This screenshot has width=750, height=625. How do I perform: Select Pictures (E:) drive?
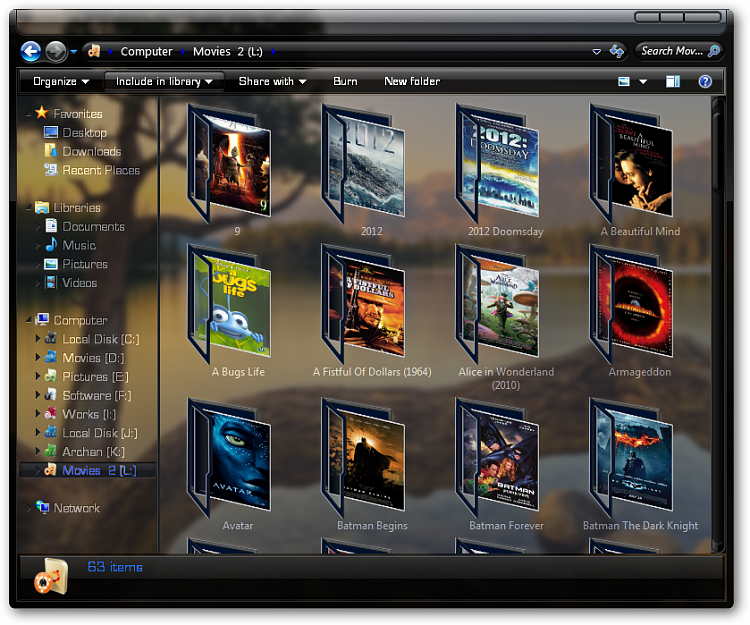tap(95, 376)
